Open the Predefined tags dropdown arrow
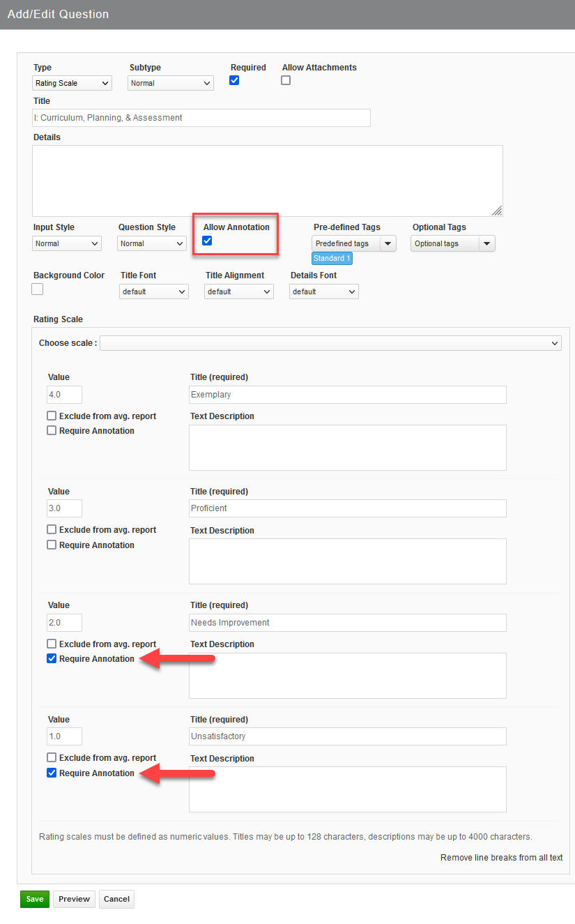 tap(388, 243)
